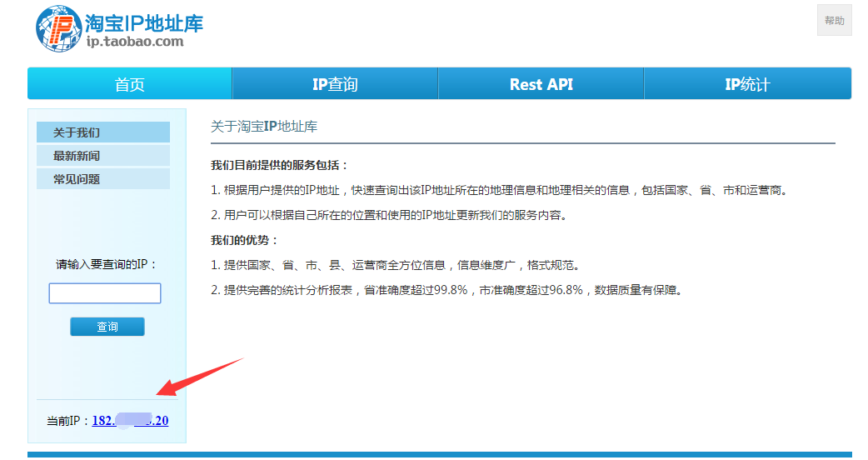Open the 首页 navigation tab
Viewport: 868px width, 460px height.
pos(130,83)
